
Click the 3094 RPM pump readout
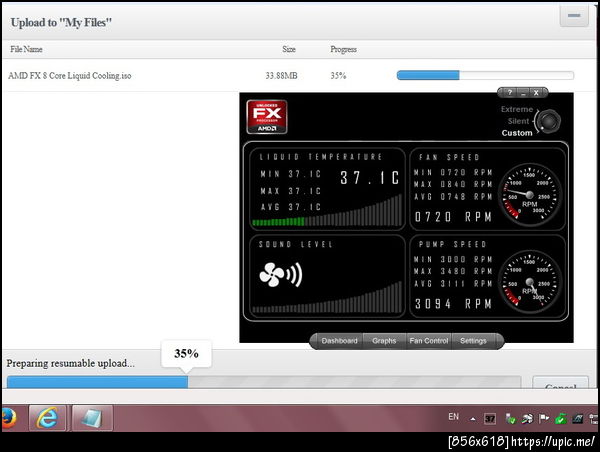tap(453, 304)
